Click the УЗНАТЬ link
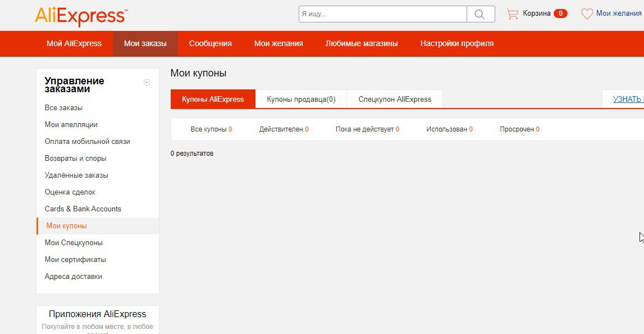The height and width of the screenshot is (334, 644). pyautogui.click(x=628, y=99)
